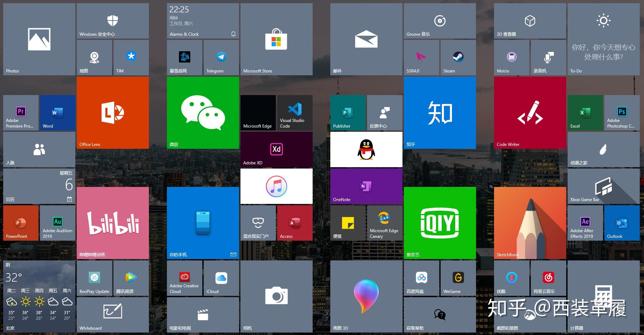Open the 网易云音乐 music app
This screenshot has height=335, width=644.
point(549,278)
